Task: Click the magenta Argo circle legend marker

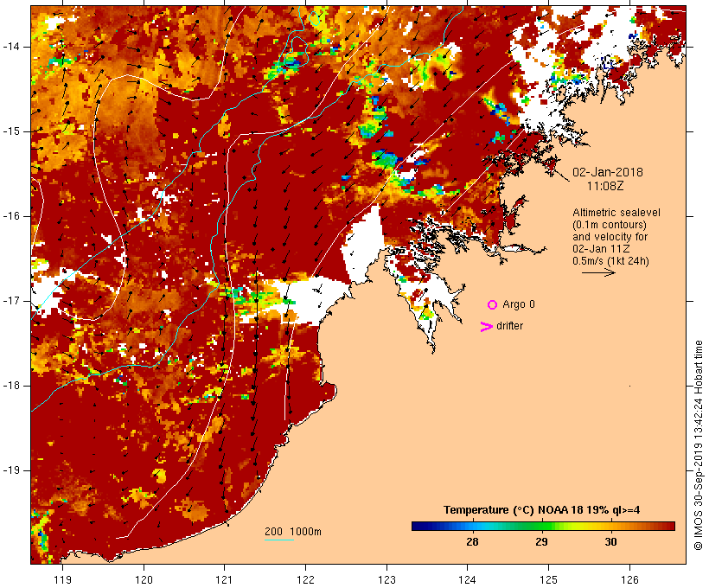Action: (x=493, y=304)
